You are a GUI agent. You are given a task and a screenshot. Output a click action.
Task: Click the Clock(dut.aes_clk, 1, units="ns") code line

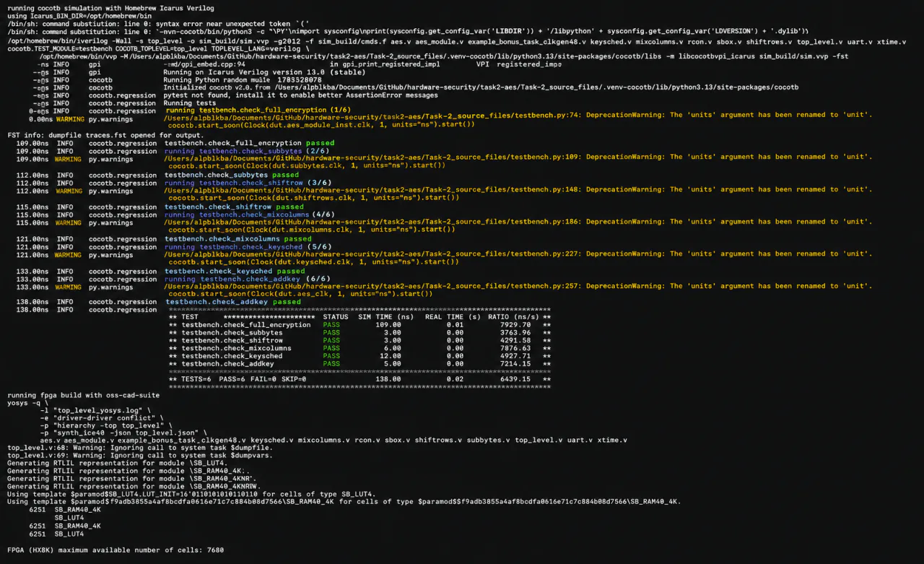pyautogui.click(x=300, y=294)
